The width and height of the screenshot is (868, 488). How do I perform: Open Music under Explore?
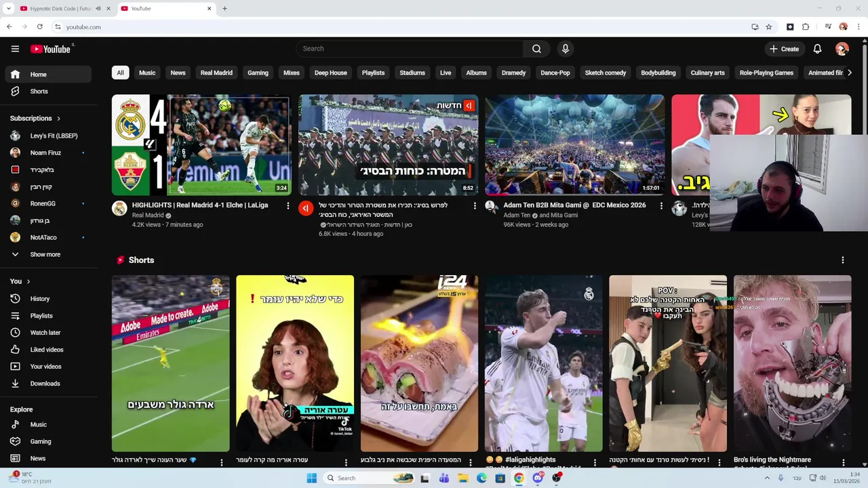(47, 425)
